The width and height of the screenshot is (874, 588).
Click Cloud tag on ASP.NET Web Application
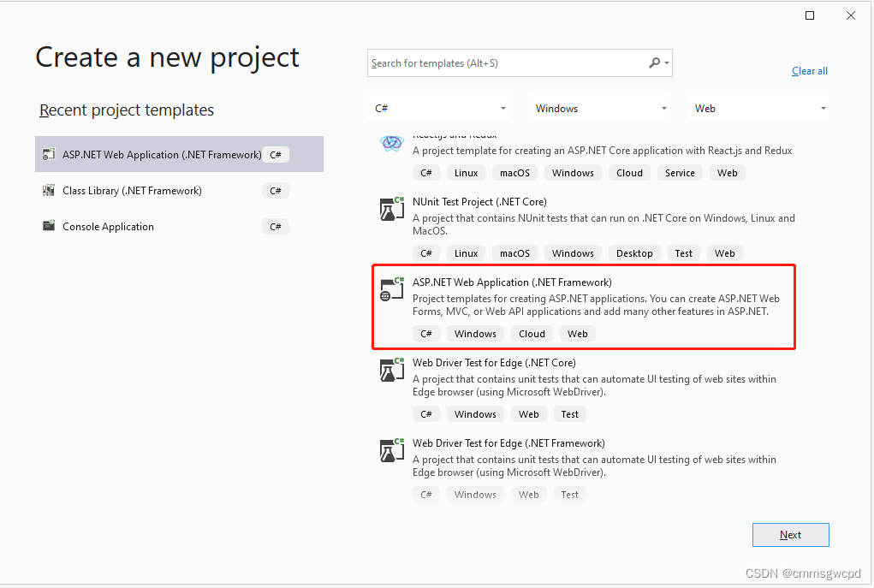point(532,334)
